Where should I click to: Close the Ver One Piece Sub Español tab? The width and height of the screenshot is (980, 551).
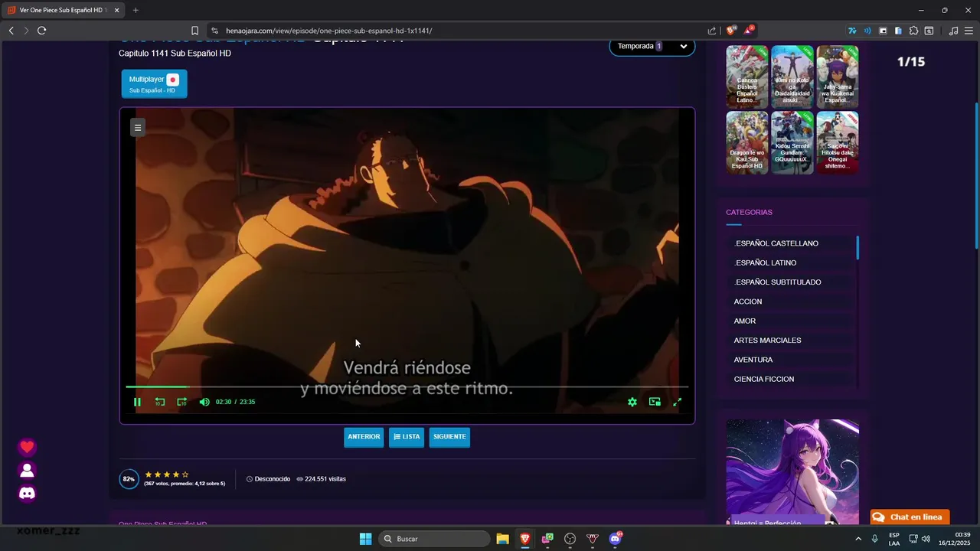click(x=116, y=10)
